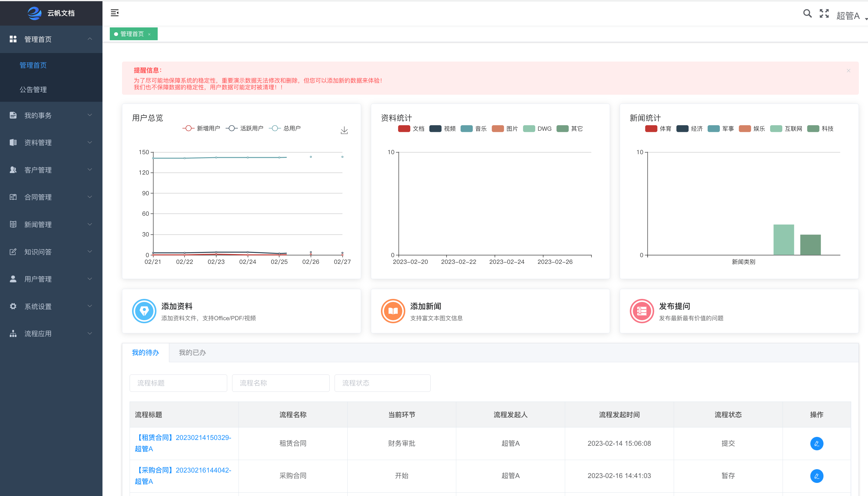Viewport: 868px width, 496px height.
Task: Focus the 流程标题 input field
Action: click(178, 383)
